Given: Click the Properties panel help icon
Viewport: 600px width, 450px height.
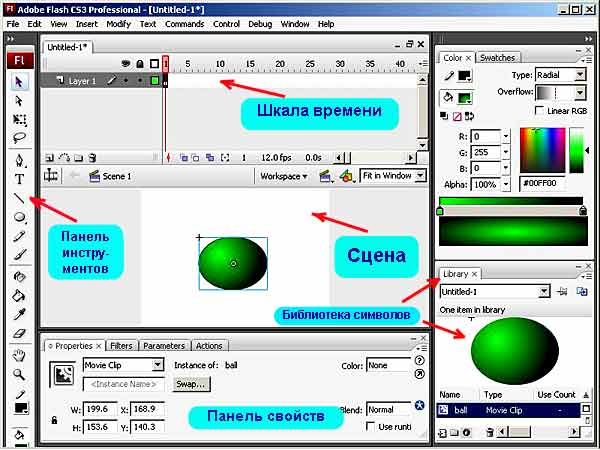Looking at the screenshot, I should [x=419, y=361].
